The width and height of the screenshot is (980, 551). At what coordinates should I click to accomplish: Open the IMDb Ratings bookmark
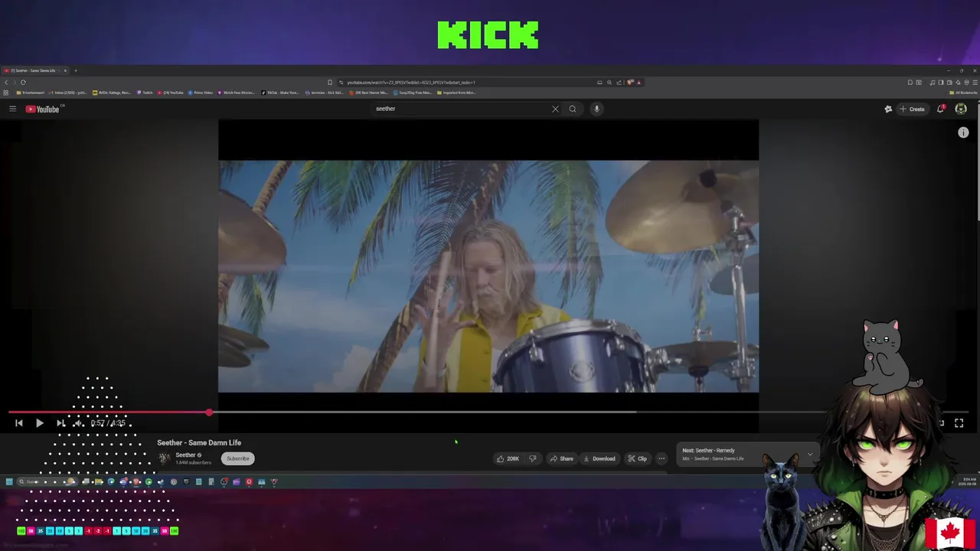(x=112, y=93)
